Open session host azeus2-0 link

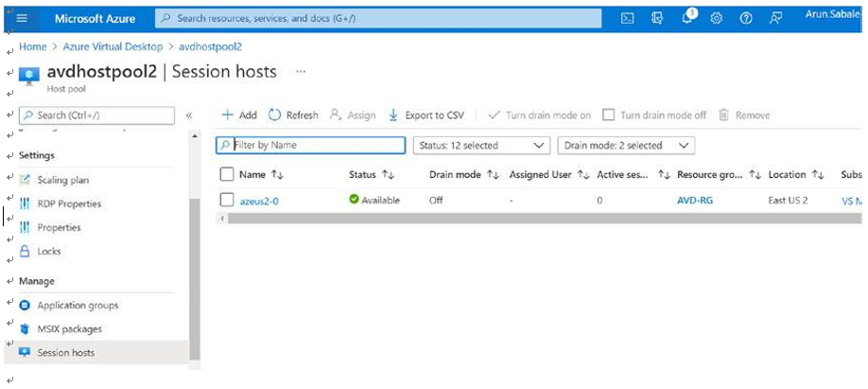(x=259, y=201)
